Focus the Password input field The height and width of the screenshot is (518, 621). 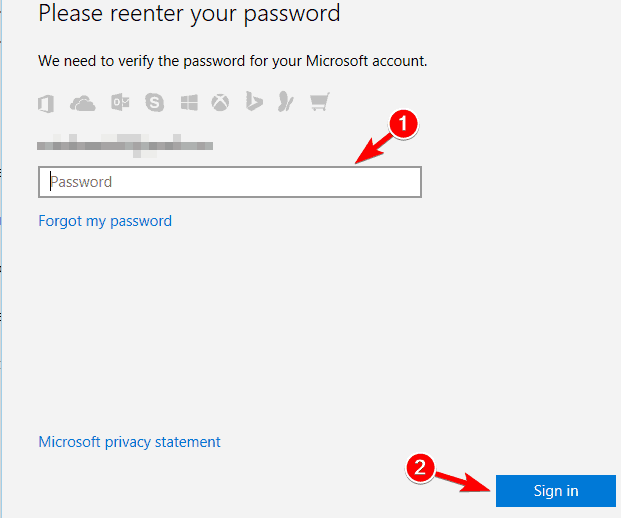[x=230, y=182]
